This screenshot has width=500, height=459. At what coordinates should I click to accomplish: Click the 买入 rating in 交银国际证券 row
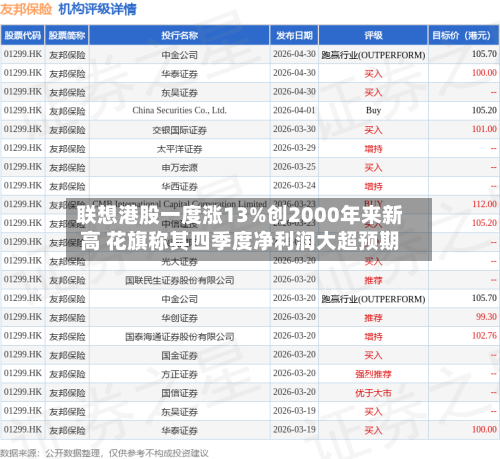coord(373,129)
